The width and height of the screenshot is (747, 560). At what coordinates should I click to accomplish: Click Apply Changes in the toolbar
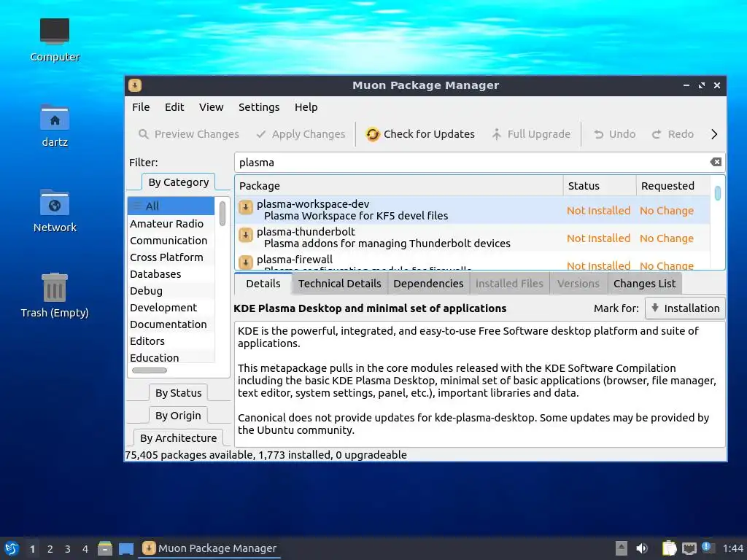coord(301,134)
